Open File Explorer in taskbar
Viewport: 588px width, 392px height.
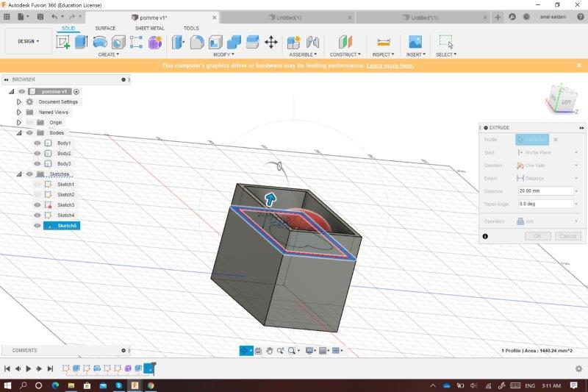click(x=71, y=385)
